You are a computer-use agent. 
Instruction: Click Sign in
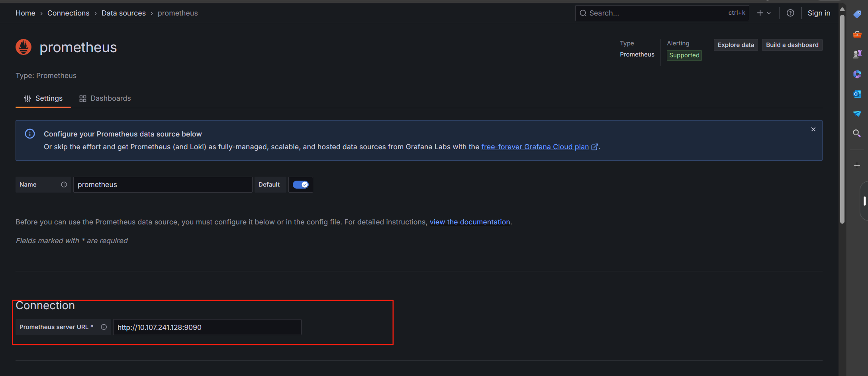pyautogui.click(x=819, y=13)
